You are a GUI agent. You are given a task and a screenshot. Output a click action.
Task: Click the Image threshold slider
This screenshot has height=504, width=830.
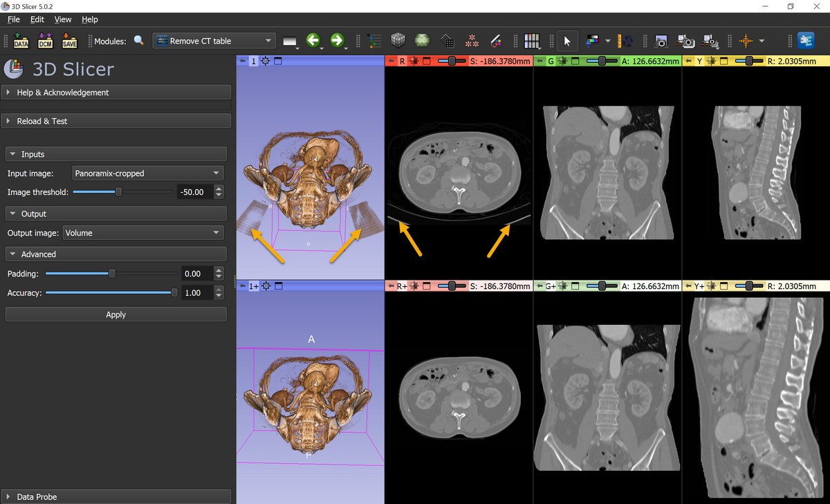pyautogui.click(x=123, y=192)
